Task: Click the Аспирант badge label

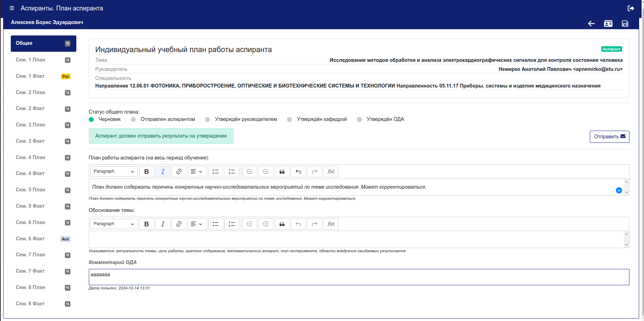Action: tap(611, 49)
